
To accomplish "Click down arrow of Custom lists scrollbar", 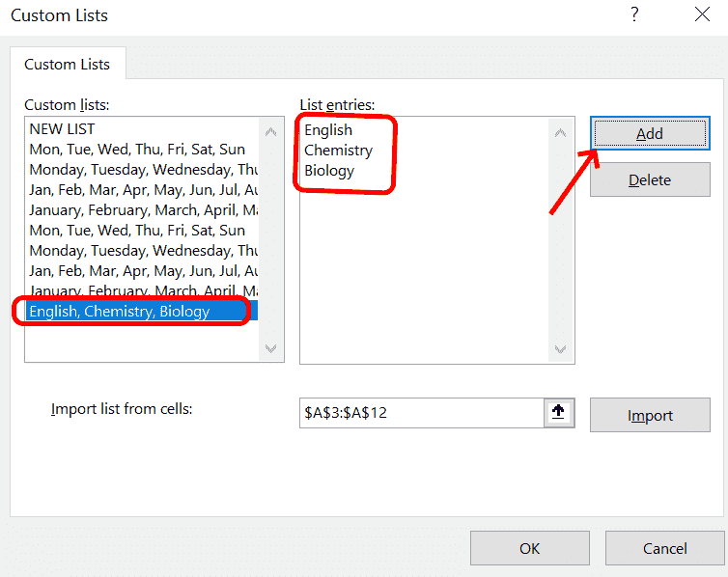I will 270,347.
